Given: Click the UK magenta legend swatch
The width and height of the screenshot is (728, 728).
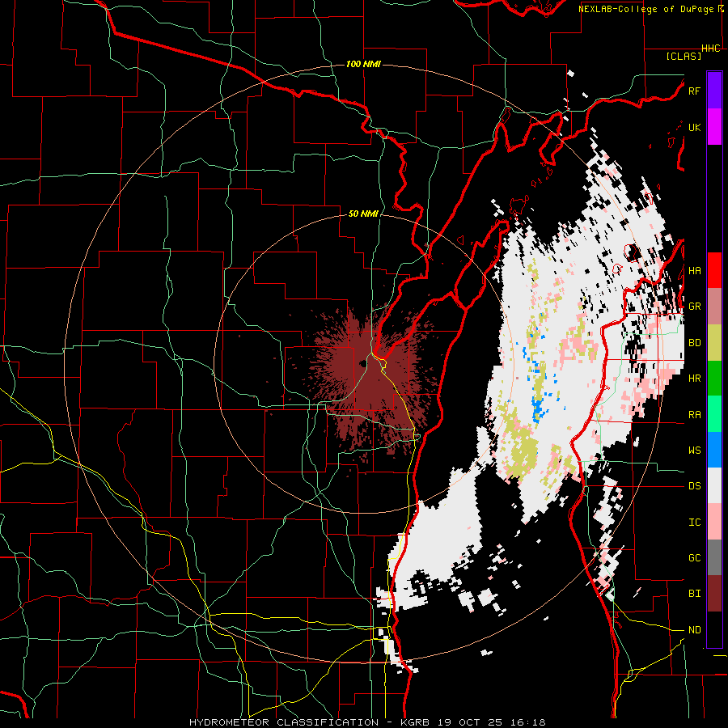Looking at the screenshot, I should [x=714, y=127].
